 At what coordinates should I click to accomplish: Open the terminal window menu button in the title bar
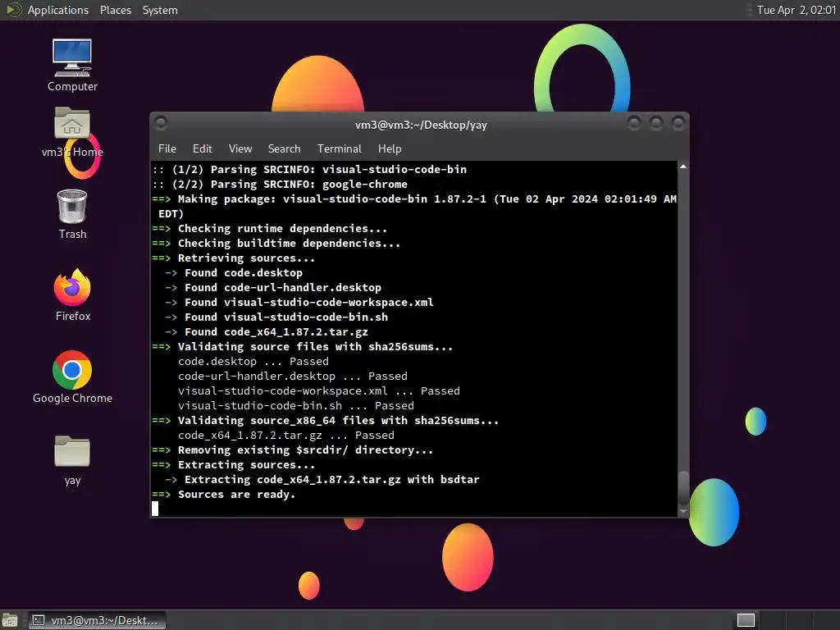click(x=161, y=124)
